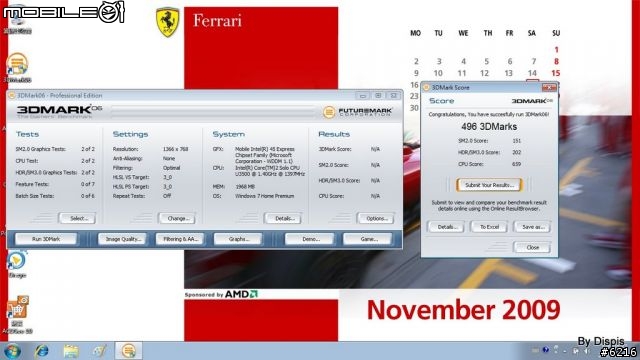The width and height of the screenshot is (640, 360).
Task: Click the resolution value 1366 x 768
Action: (176, 149)
